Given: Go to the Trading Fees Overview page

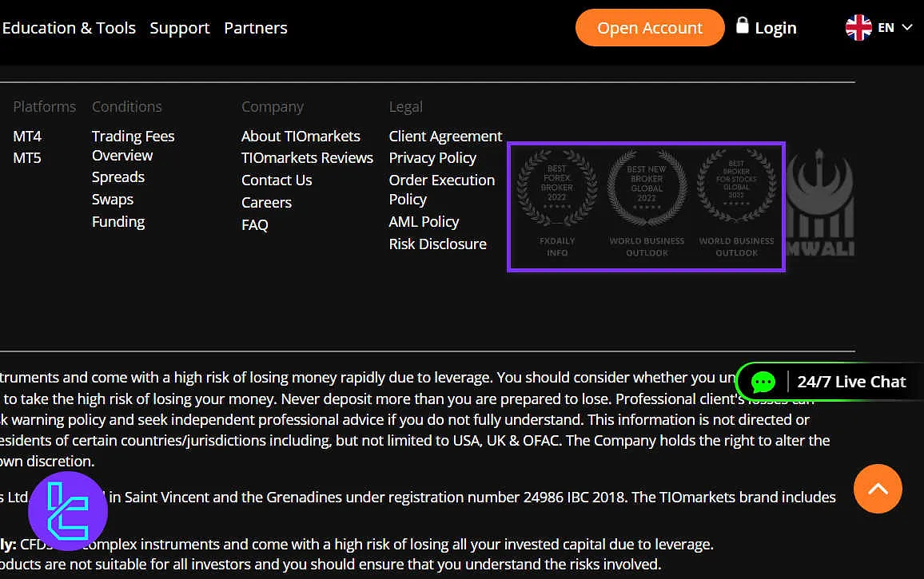Looking at the screenshot, I should 133,145.
